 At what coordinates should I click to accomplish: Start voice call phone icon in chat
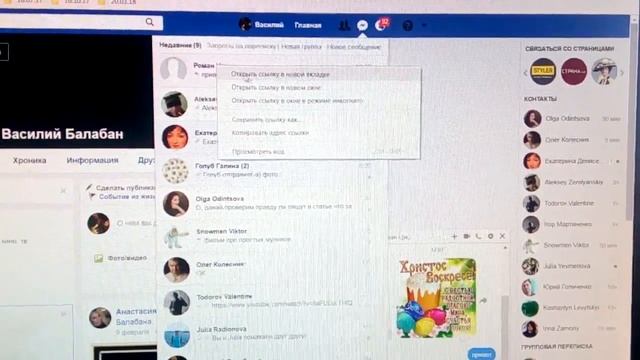pyautogui.click(x=478, y=236)
